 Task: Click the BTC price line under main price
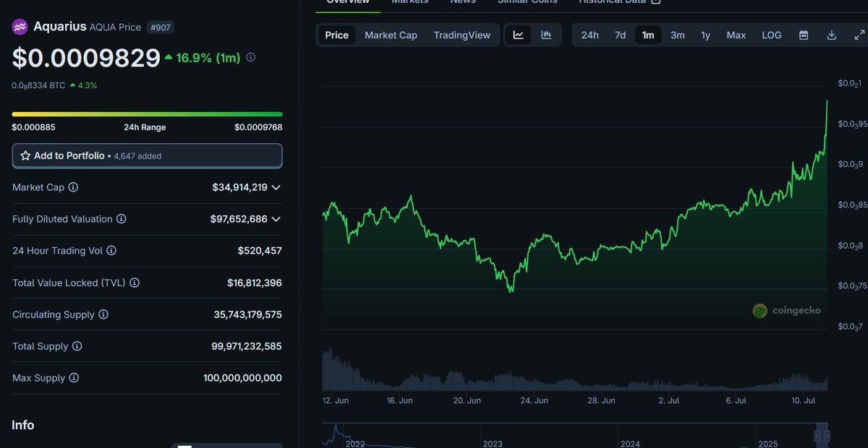point(54,85)
